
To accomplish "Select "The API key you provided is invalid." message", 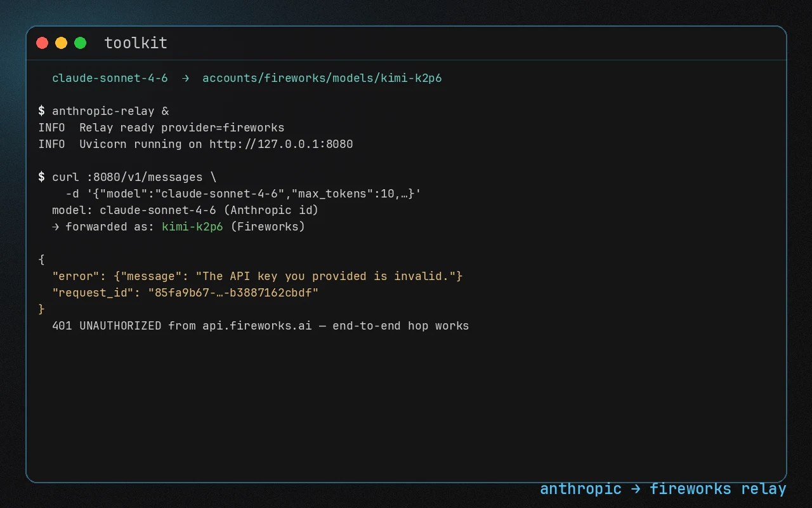I will click(325, 276).
